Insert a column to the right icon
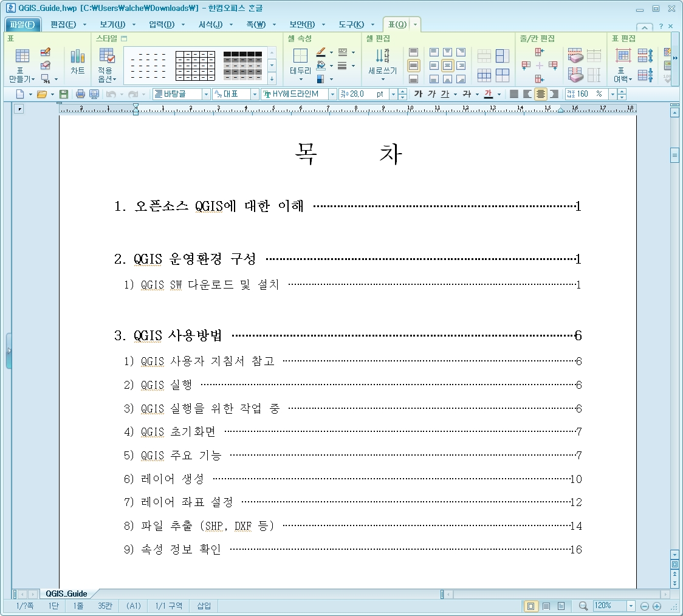Screen dimensions: 683x616 click(553, 65)
